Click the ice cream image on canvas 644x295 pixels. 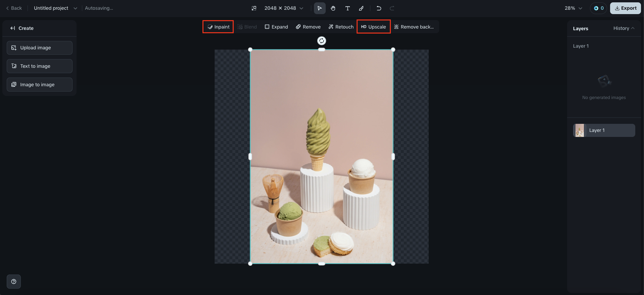pyautogui.click(x=322, y=157)
